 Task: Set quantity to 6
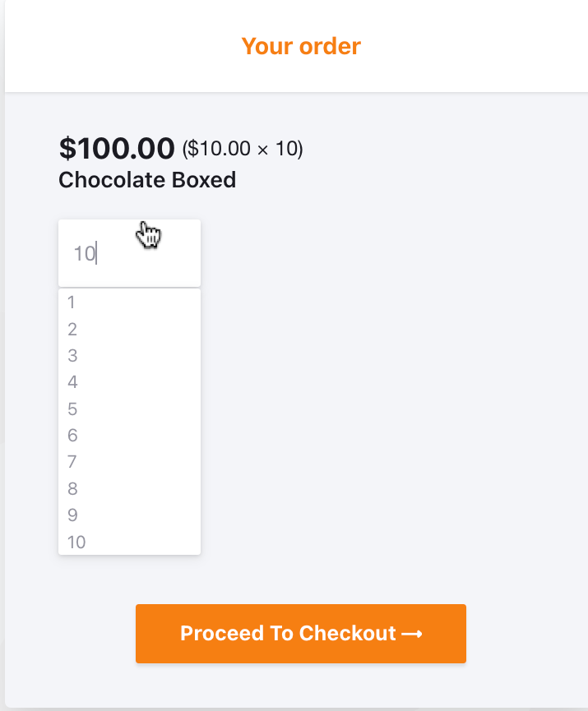(x=129, y=436)
